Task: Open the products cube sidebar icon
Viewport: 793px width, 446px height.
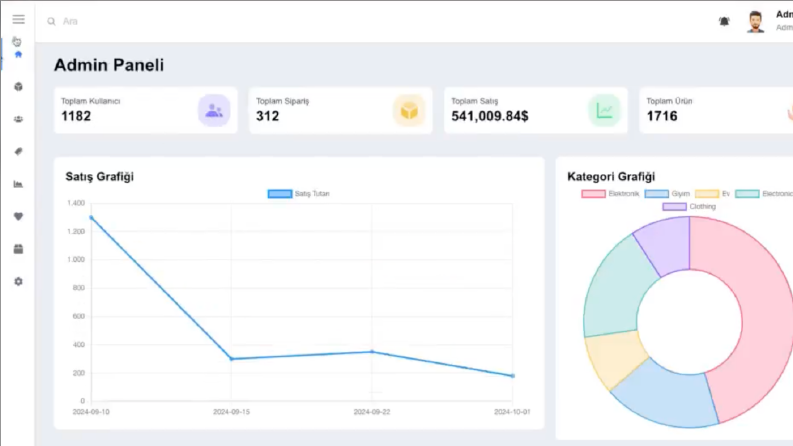Action: 19,86
